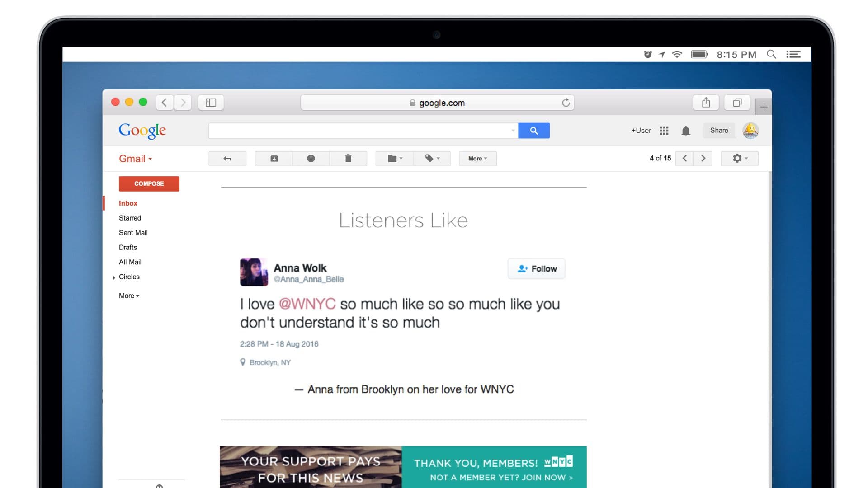The width and height of the screenshot is (868, 488).
Task: Click the red COMPOSE button
Action: click(149, 183)
